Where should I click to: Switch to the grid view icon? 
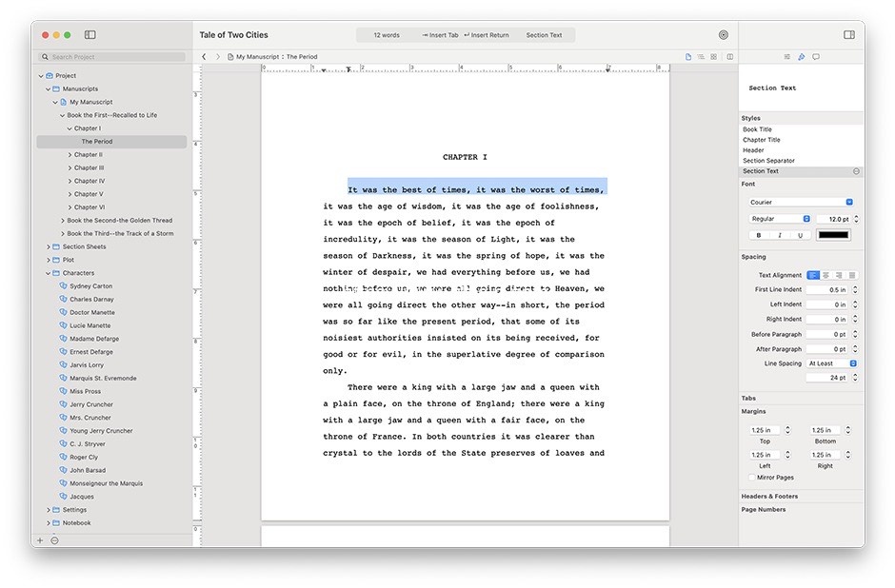click(x=714, y=57)
